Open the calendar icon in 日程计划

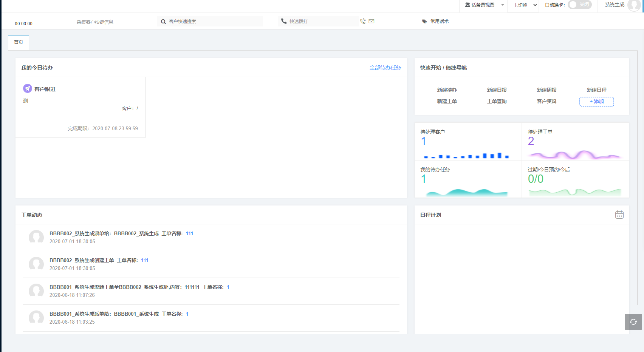(x=619, y=215)
